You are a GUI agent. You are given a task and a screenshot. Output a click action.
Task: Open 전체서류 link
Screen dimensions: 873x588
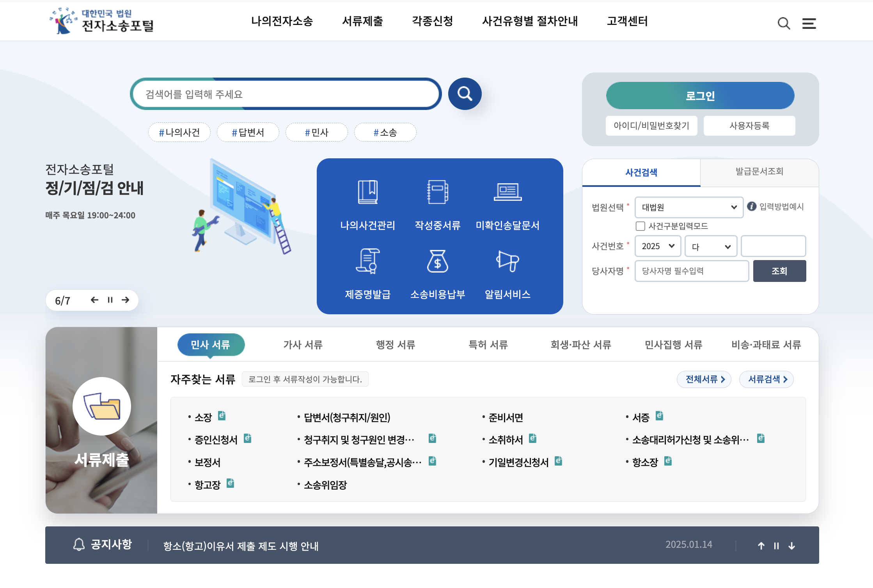click(x=704, y=379)
